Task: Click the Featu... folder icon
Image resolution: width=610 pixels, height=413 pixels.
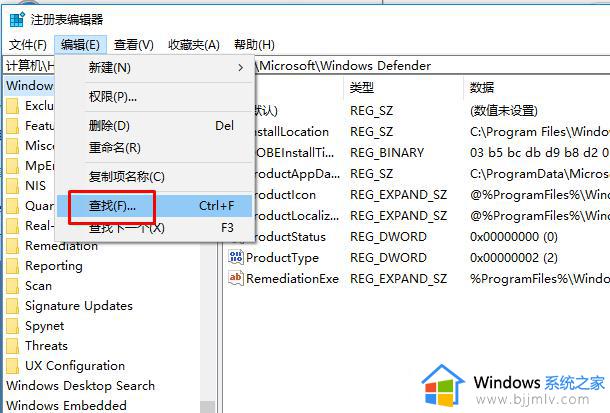Action: click(x=12, y=126)
